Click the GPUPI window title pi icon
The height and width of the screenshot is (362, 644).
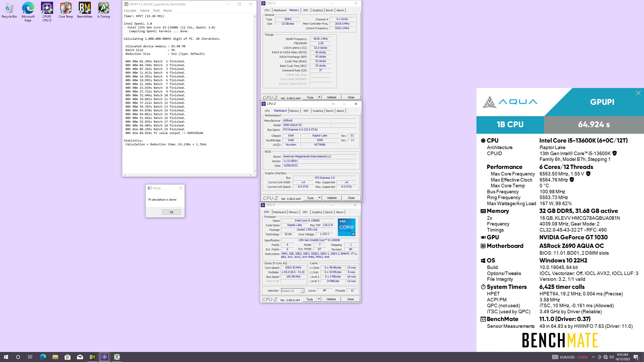click(126, 4)
